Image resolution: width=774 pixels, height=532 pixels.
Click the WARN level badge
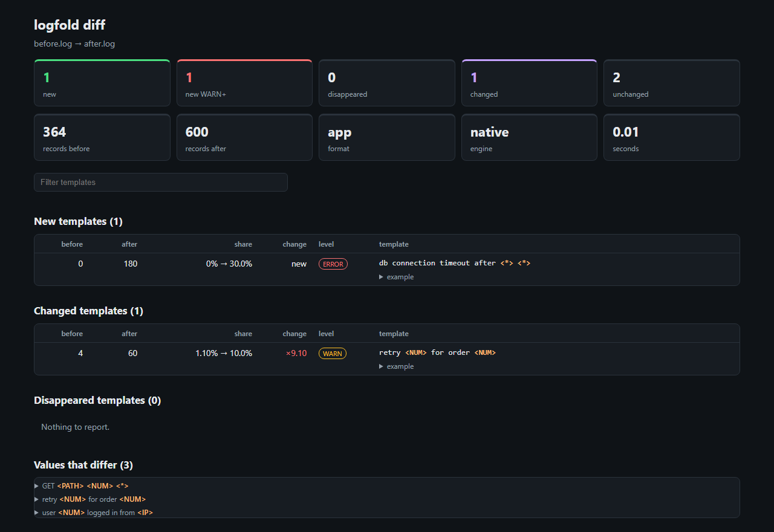click(x=333, y=354)
